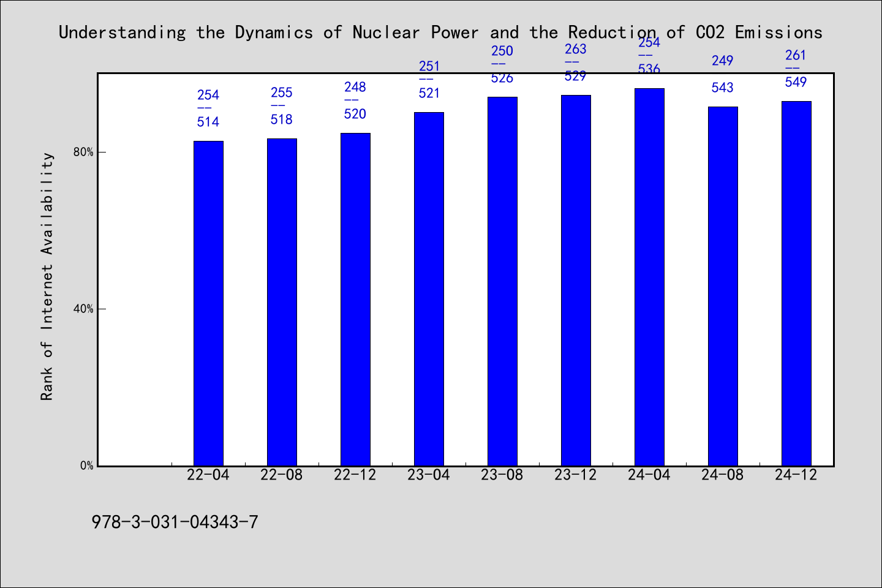Select the blue bar for 22-12
The image size is (882, 588).
(x=355, y=300)
